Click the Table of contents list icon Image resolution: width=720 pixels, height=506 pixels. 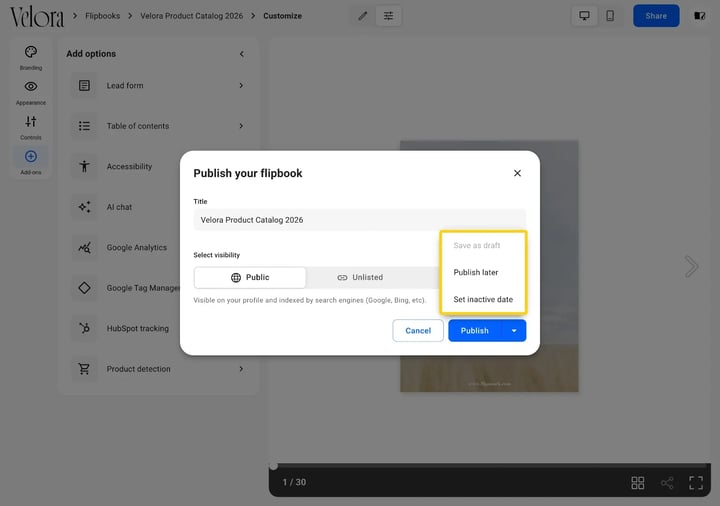[x=84, y=126]
